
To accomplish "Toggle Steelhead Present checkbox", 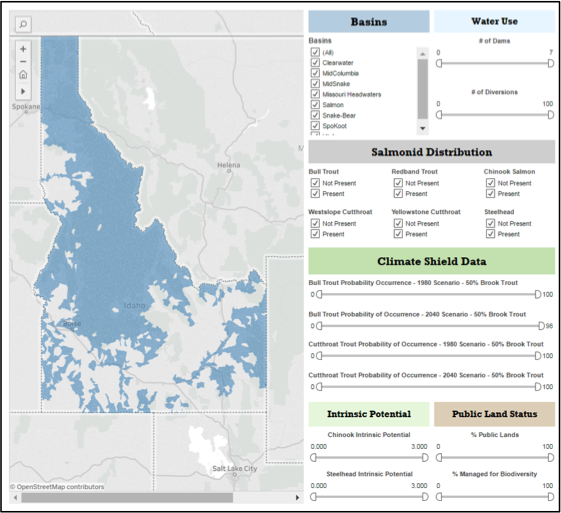I will click(x=490, y=234).
